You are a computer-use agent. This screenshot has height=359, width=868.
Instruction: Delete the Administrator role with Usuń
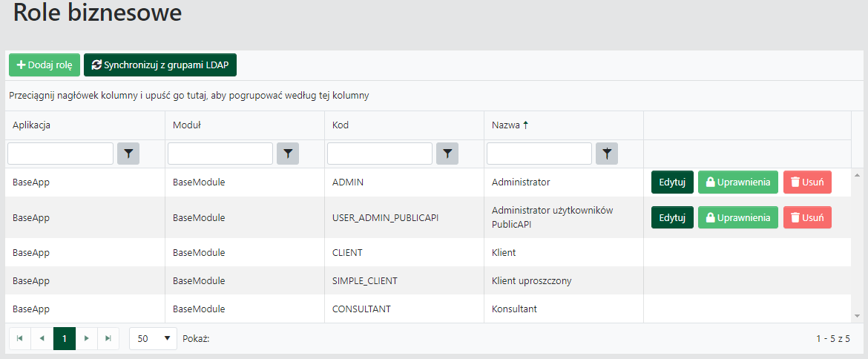(x=807, y=182)
